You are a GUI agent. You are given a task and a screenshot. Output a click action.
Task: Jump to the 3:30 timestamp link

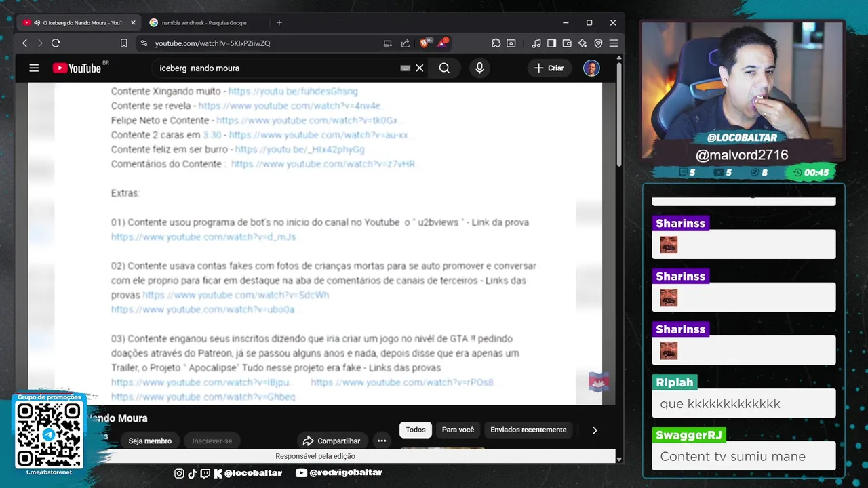[212, 135]
